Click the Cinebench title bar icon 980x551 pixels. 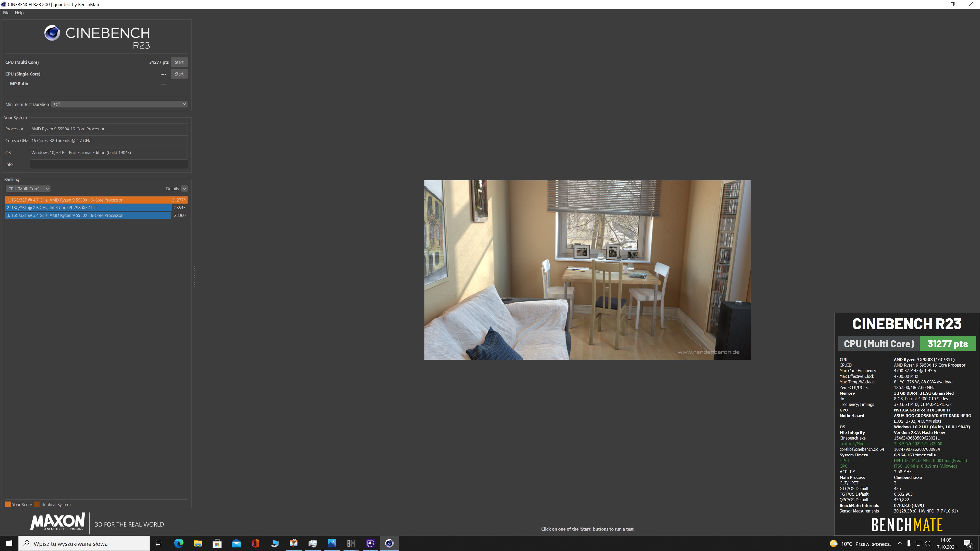click(x=3, y=4)
